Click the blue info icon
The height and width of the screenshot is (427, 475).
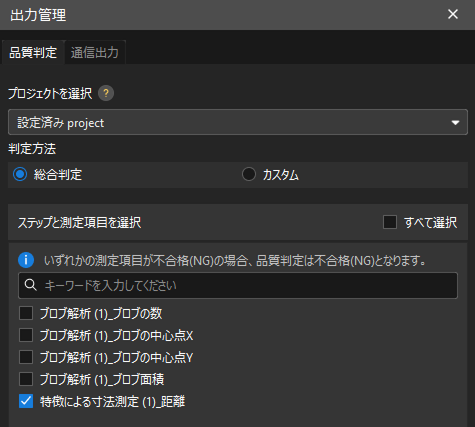click(26, 260)
